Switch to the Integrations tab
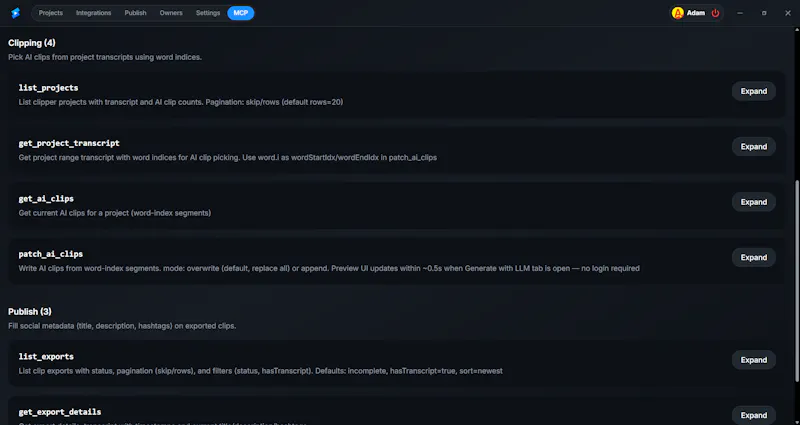 [x=93, y=13]
